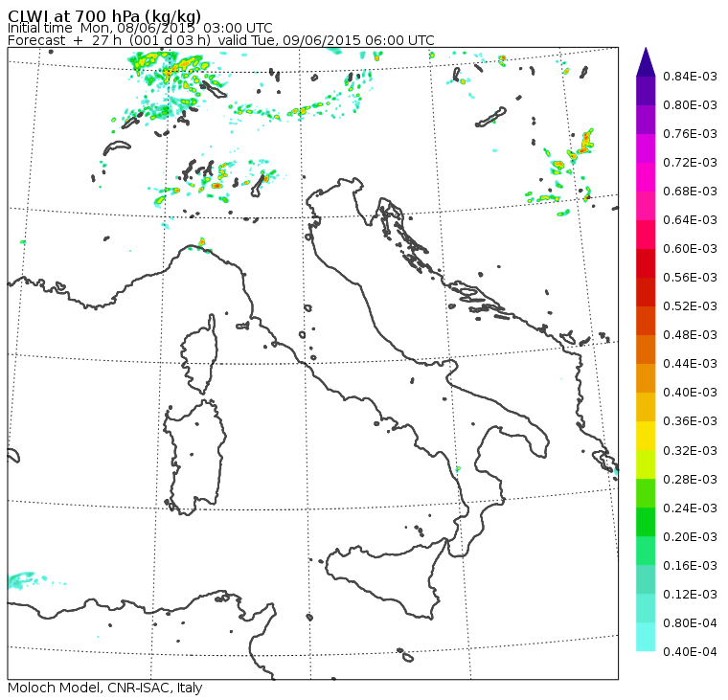Click the colorbar label 0.36E-03

tap(690, 421)
